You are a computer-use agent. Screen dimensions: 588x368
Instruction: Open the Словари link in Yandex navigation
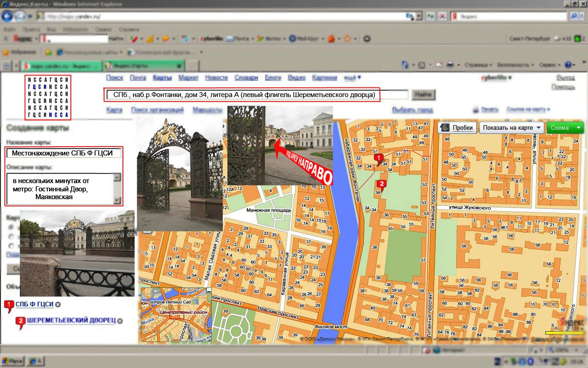(246, 78)
